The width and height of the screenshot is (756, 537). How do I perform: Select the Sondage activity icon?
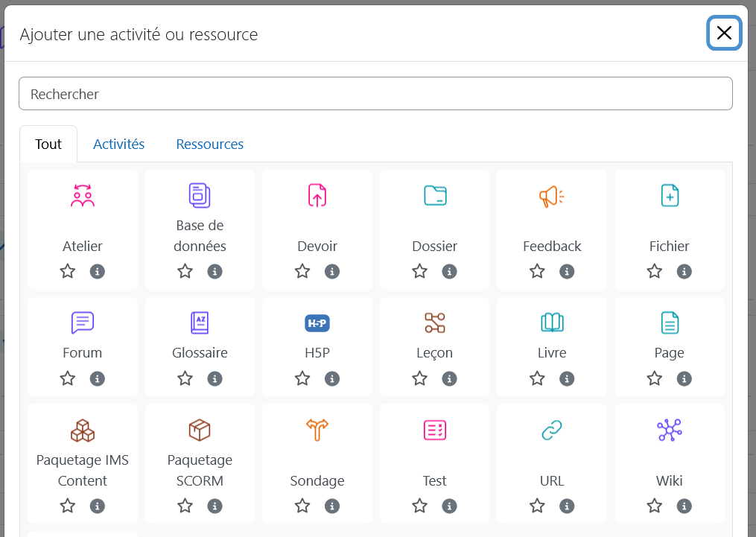[317, 430]
